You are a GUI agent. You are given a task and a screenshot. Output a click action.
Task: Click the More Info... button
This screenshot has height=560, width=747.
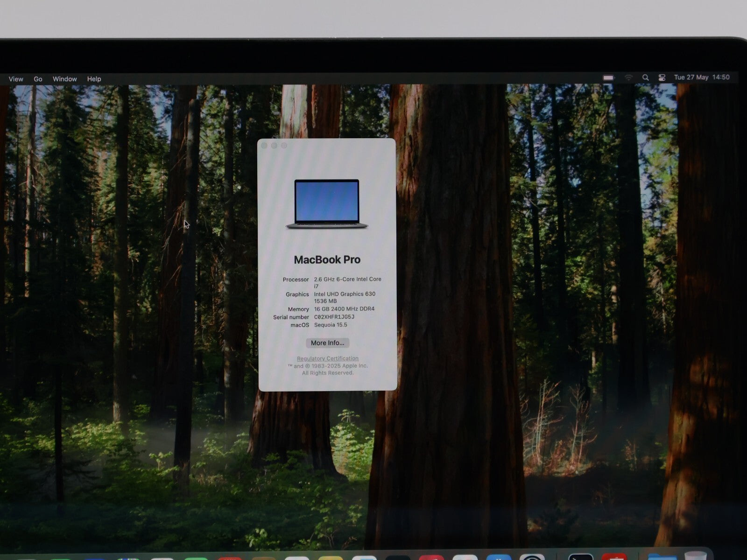327,343
